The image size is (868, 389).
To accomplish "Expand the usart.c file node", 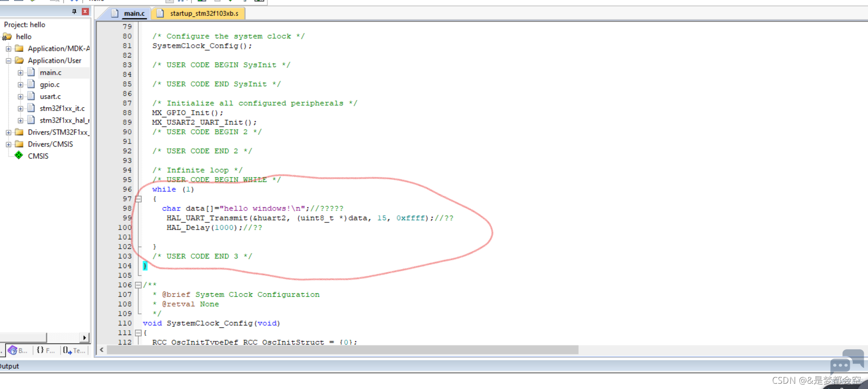I will [21, 97].
